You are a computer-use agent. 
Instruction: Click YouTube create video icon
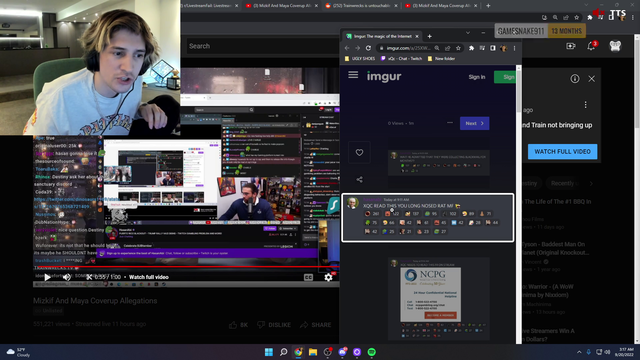coord(571,46)
